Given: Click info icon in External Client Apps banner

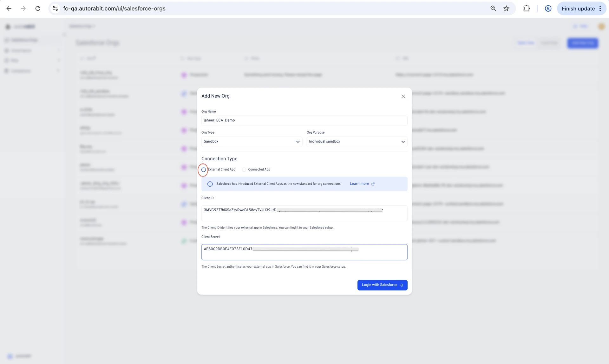Looking at the screenshot, I should tap(210, 184).
